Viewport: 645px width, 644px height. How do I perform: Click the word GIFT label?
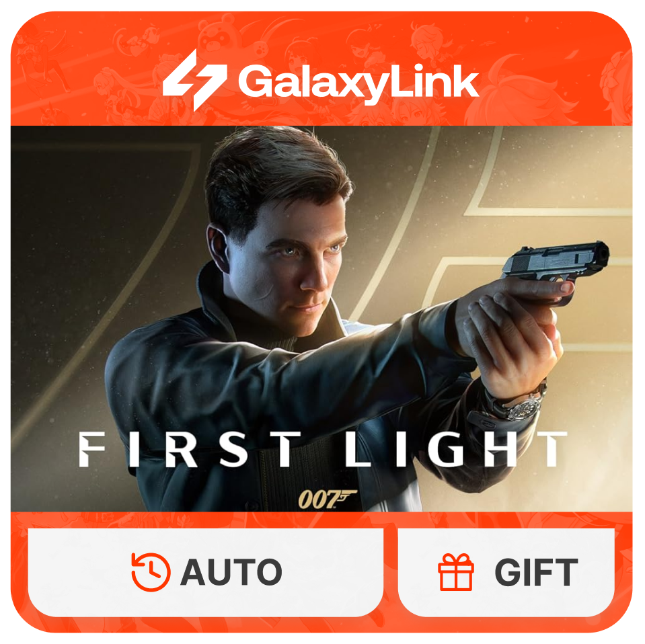(x=537, y=572)
